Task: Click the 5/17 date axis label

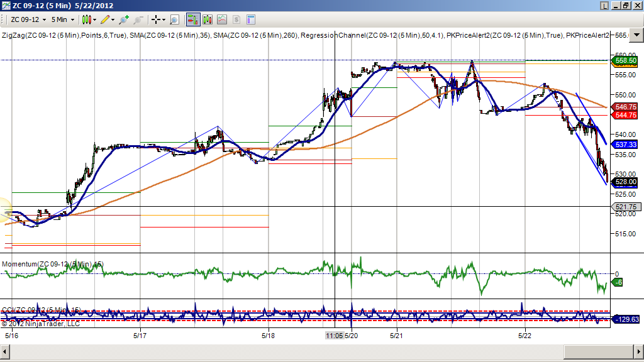Action: point(140,336)
